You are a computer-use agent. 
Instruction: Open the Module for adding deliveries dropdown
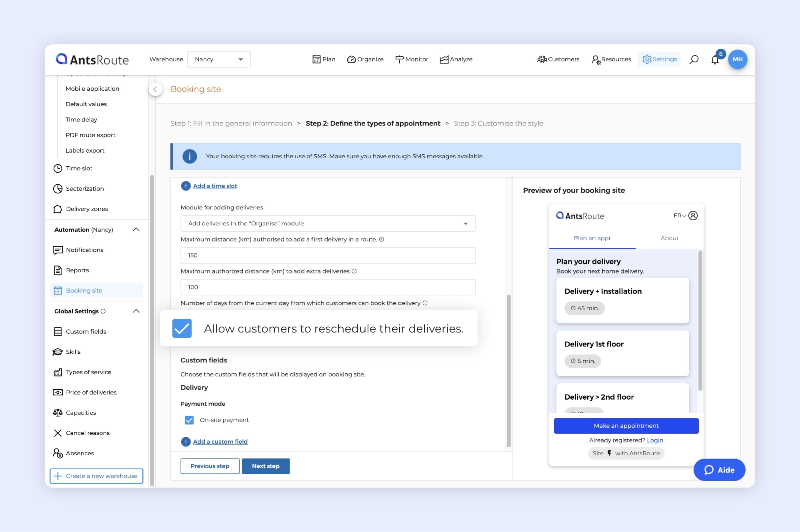pyautogui.click(x=328, y=223)
